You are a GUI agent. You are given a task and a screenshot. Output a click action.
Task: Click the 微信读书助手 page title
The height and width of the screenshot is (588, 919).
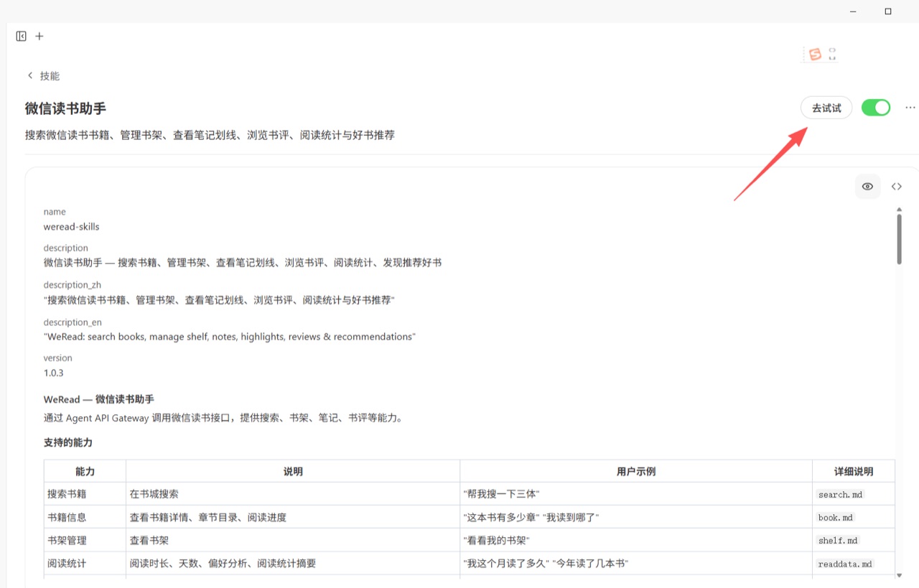tap(65, 108)
